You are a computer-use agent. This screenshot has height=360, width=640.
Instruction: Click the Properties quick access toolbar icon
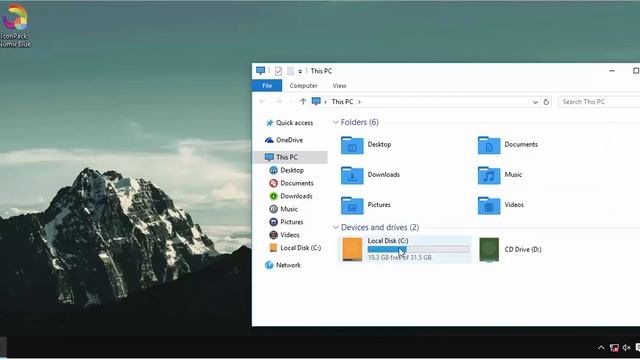pyautogui.click(x=278, y=71)
